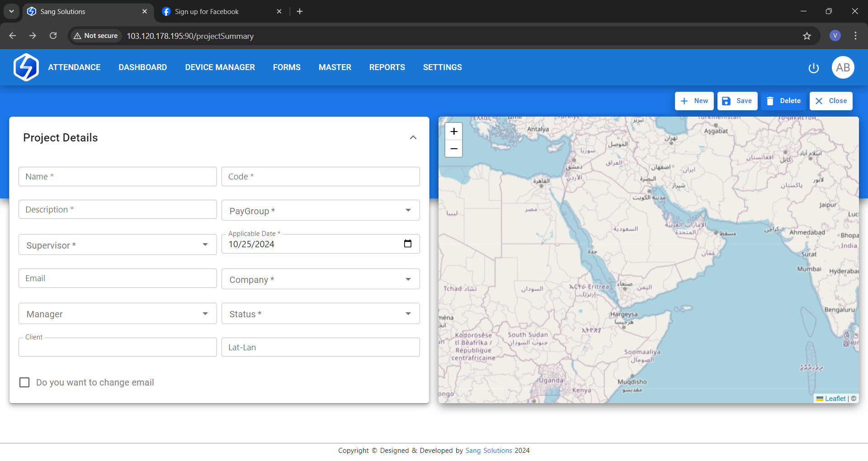This screenshot has height=461, width=868.
Task: Open the MASTER menu
Action: [x=335, y=67]
